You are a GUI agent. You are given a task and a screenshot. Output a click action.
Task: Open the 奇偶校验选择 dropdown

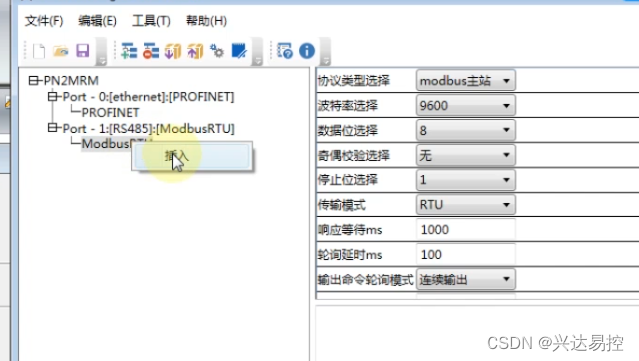point(465,155)
